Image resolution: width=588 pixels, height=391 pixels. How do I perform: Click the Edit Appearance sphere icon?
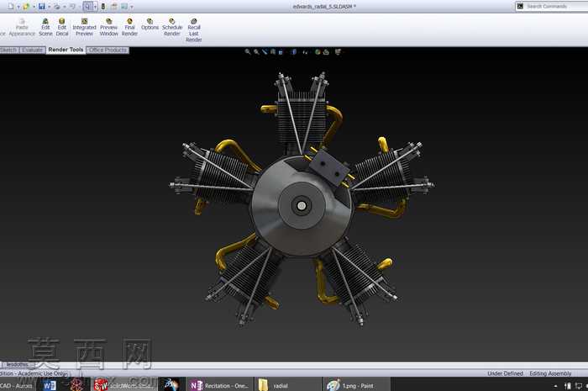pos(318,52)
